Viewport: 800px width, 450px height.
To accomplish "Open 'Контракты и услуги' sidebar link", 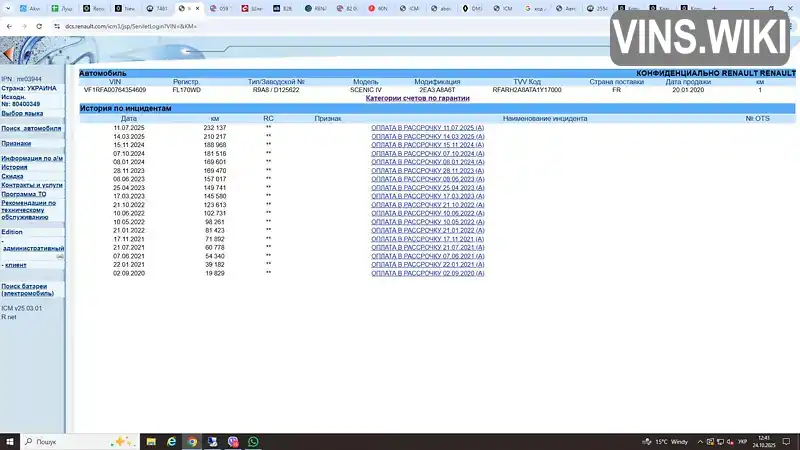I will (32, 185).
